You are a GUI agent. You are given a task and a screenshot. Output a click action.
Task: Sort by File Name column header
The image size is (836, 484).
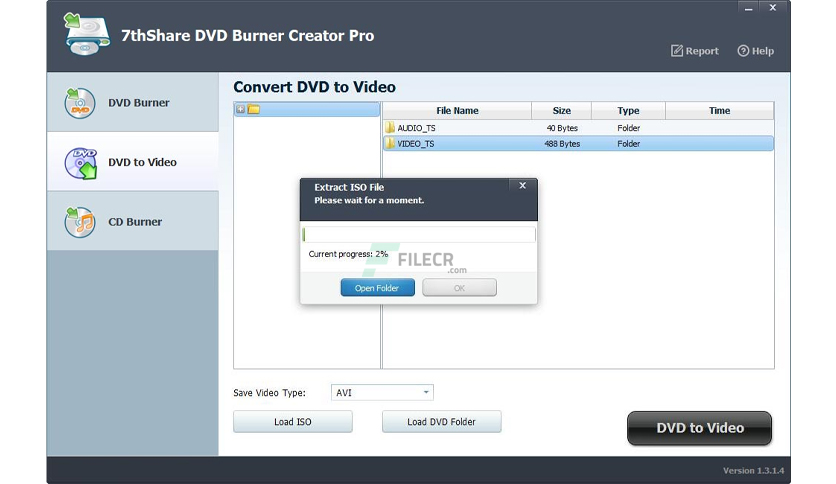[x=457, y=110]
